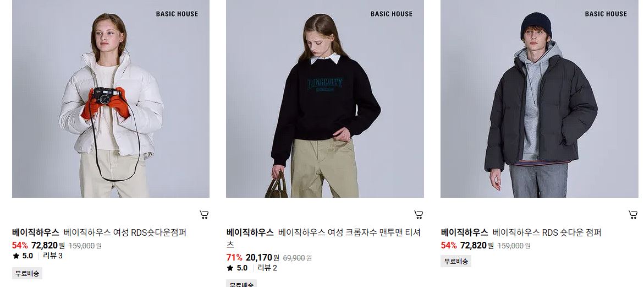Click the 5.0 star rating under first product
The height and width of the screenshot is (287, 644).
(x=23, y=256)
